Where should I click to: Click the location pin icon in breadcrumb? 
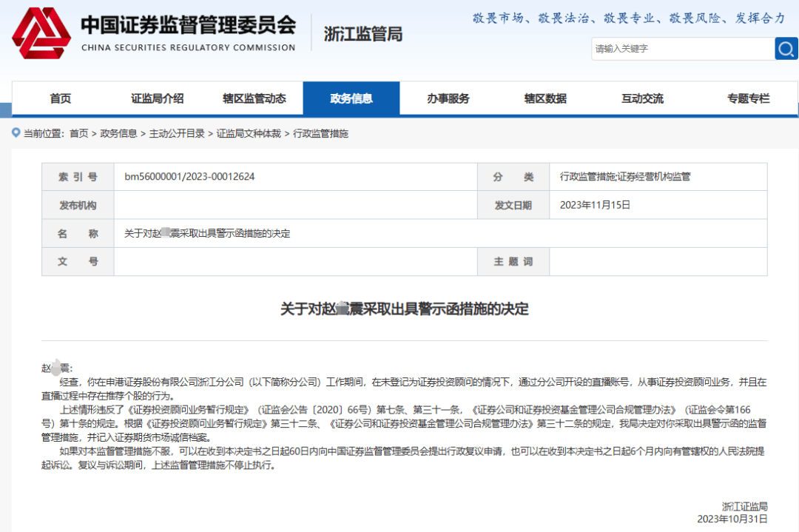coord(16,133)
